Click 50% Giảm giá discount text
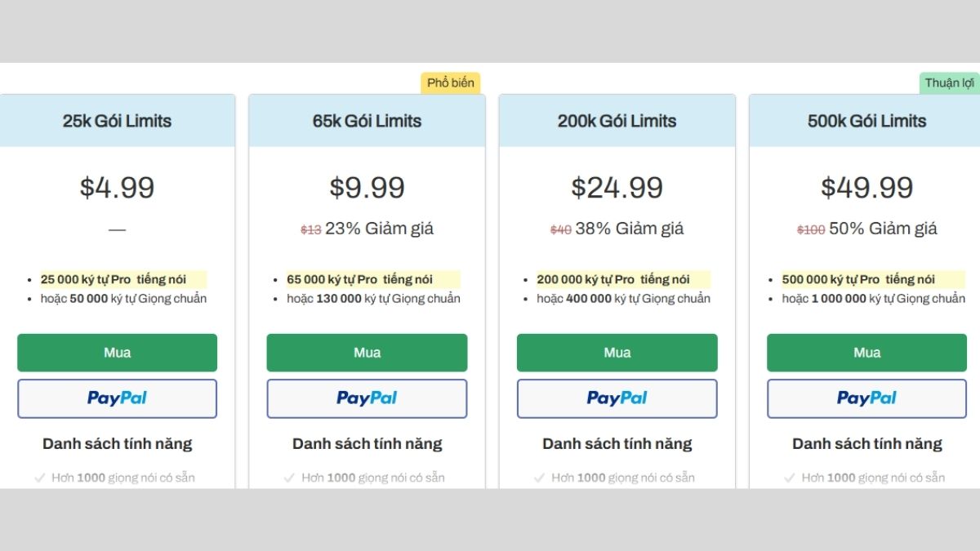980x551 pixels. (x=883, y=229)
